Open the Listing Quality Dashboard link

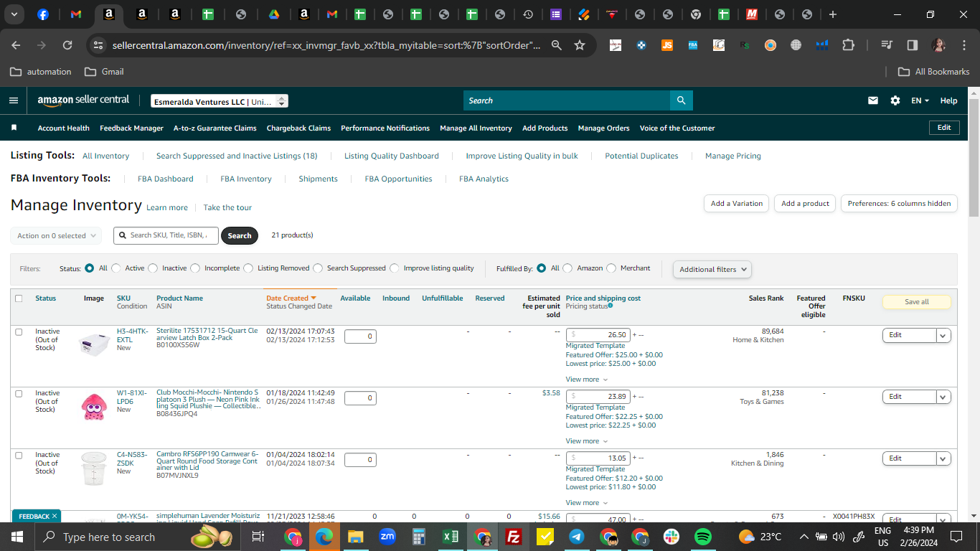tap(392, 156)
